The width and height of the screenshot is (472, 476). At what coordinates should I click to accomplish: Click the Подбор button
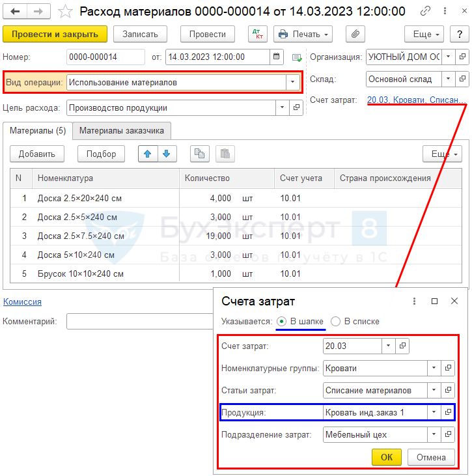[101, 154]
